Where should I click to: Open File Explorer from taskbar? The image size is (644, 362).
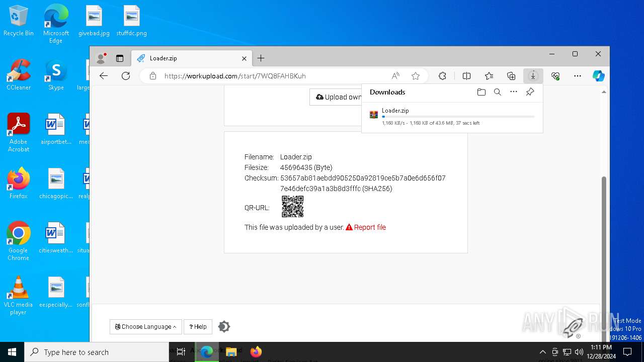click(231, 352)
